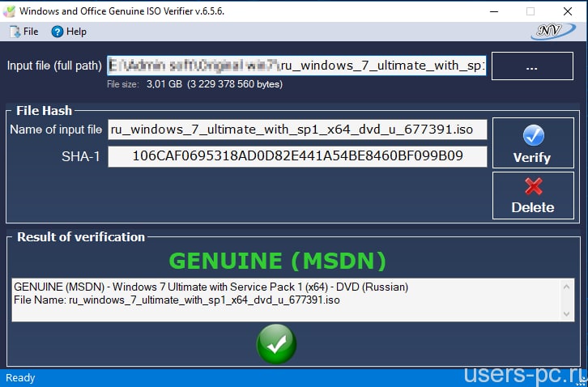This screenshot has width=588, height=387.
Task: Click the "Ready" status bar text
Action: coord(20,378)
